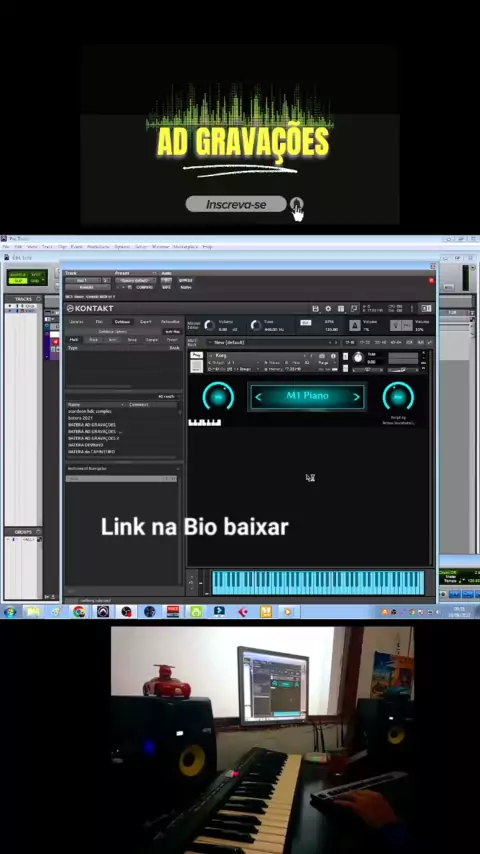The image size is (480, 854).
Task: Select BATERA AD GRAVAÇÕES 2 in results
Action: tap(94, 438)
